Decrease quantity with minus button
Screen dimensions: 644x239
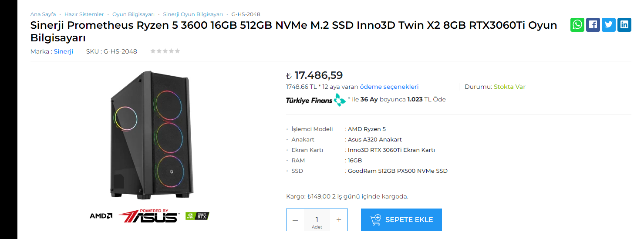295,220
